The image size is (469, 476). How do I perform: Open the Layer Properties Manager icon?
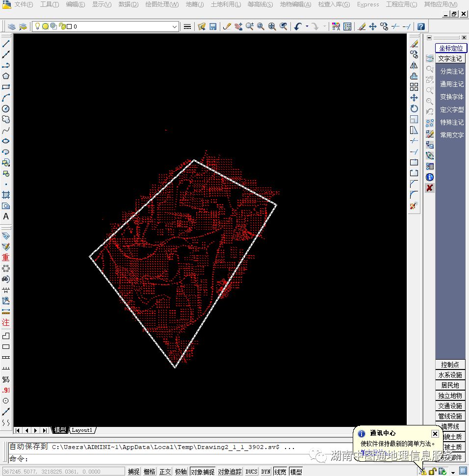[x=12, y=26]
